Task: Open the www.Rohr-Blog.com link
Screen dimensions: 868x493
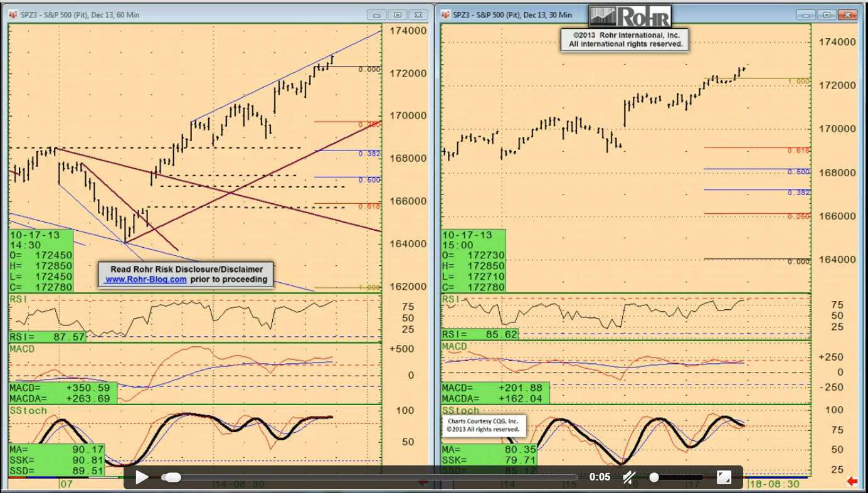Action: click(146, 280)
